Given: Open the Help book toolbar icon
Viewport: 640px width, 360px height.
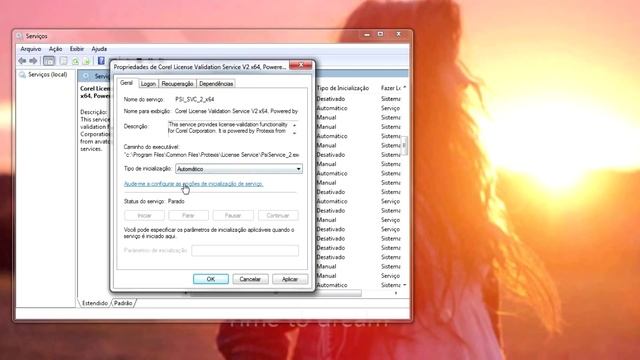Looking at the screenshot, I should (x=101, y=61).
